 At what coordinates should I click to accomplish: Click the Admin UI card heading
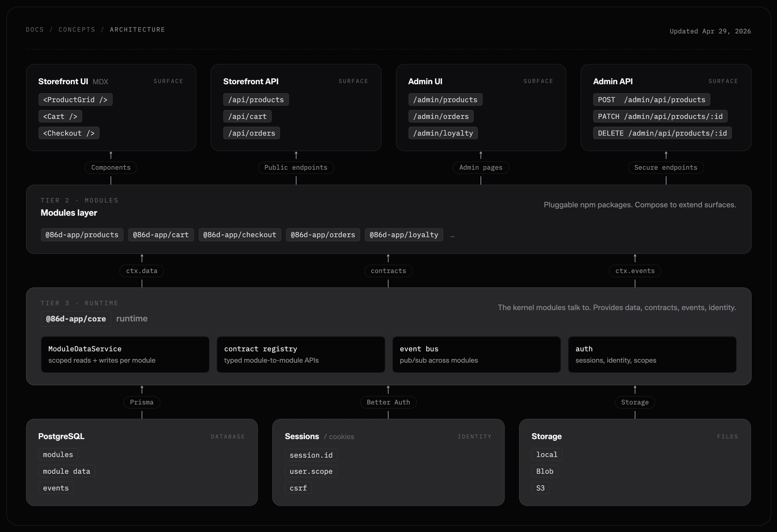point(425,81)
